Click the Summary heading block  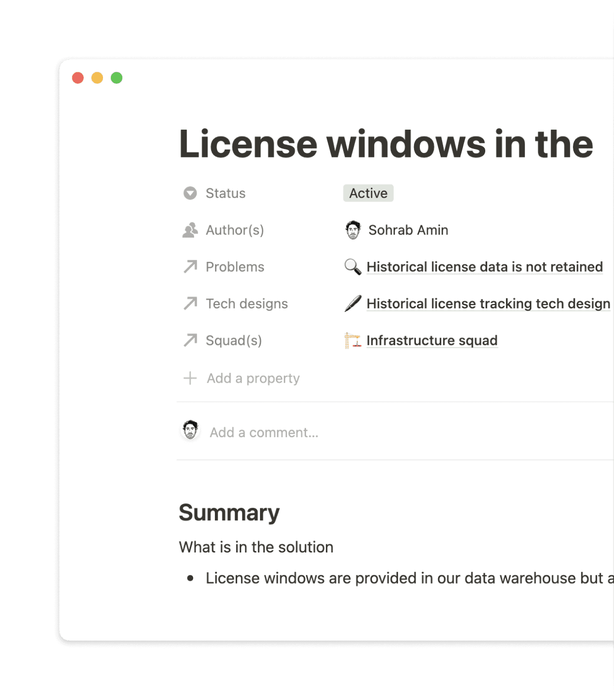(229, 512)
